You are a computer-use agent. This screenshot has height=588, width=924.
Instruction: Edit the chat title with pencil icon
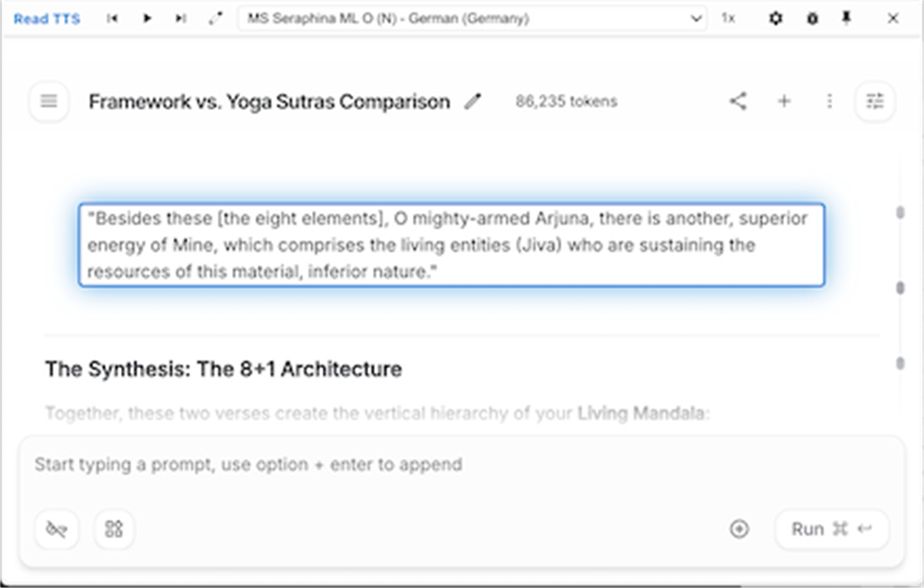click(x=473, y=101)
